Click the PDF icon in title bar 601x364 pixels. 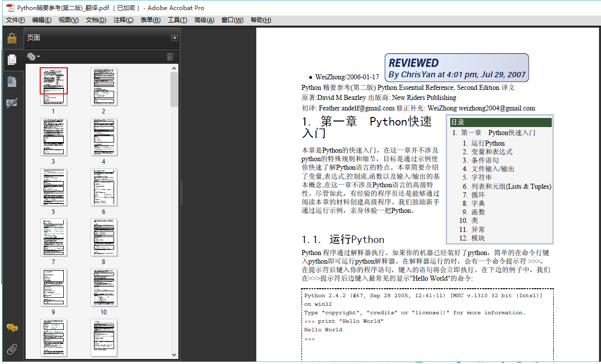coord(10,8)
